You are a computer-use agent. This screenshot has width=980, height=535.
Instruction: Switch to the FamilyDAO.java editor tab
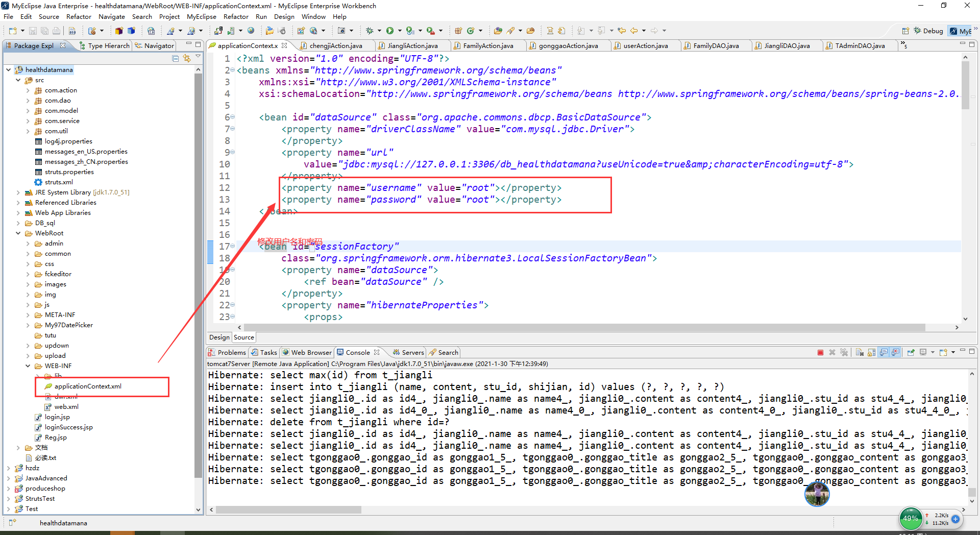click(715, 45)
